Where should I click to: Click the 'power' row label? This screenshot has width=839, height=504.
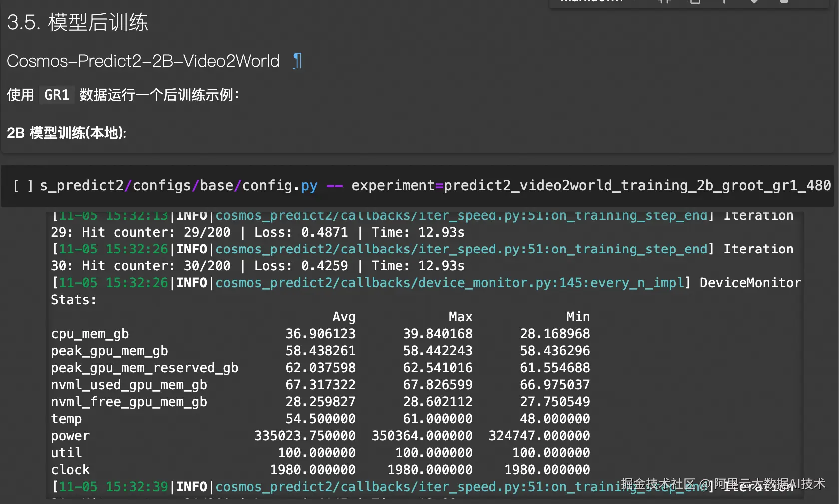[x=70, y=436]
